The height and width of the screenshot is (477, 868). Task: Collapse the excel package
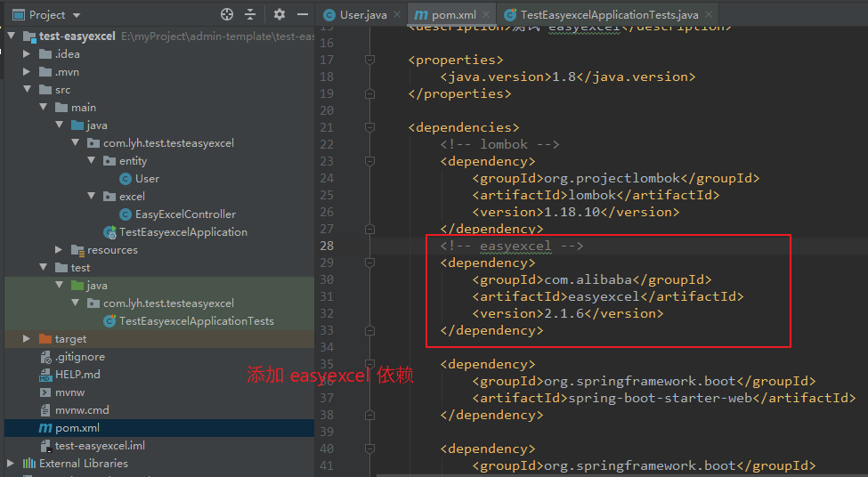pyautogui.click(x=92, y=196)
